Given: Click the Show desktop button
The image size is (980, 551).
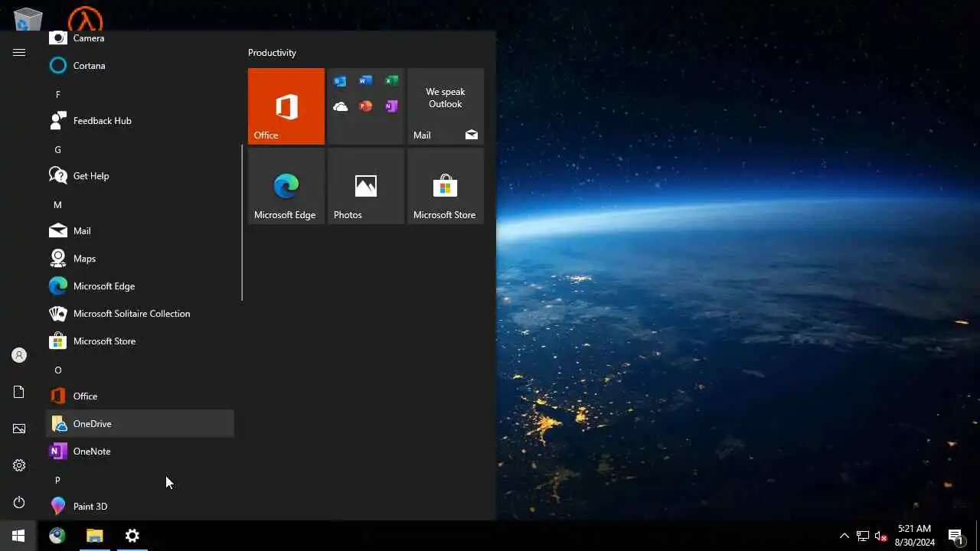Looking at the screenshot, I should [x=978, y=536].
